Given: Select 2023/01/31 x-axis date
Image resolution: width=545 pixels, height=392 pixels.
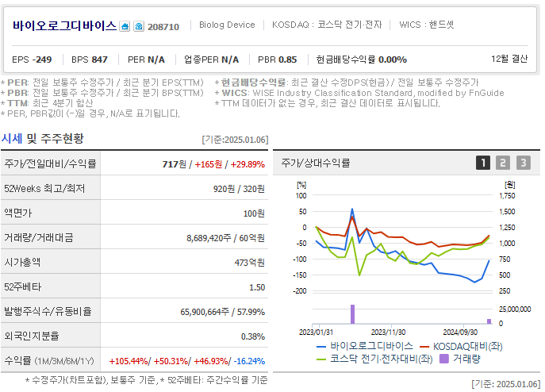Looking at the screenshot, I should click(x=316, y=332).
